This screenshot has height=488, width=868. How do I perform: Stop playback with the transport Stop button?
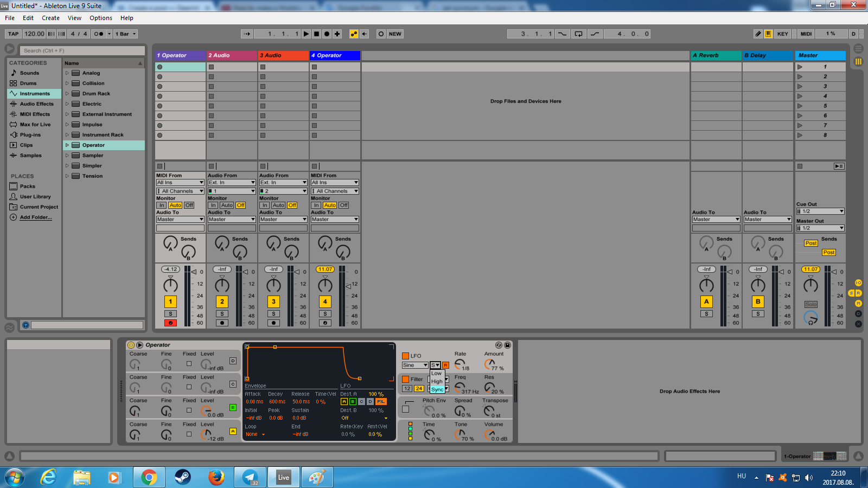pyautogui.click(x=317, y=34)
